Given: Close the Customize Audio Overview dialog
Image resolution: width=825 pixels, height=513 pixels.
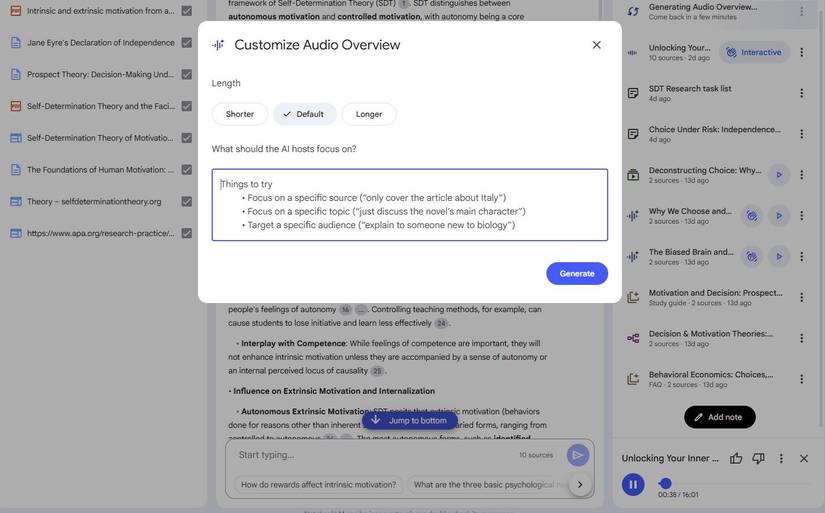Looking at the screenshot, I should [596, 45].
